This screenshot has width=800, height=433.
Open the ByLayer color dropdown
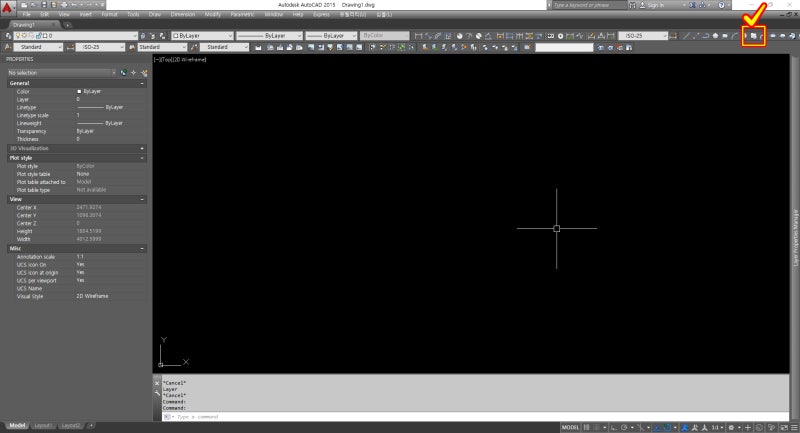(202, 36)
